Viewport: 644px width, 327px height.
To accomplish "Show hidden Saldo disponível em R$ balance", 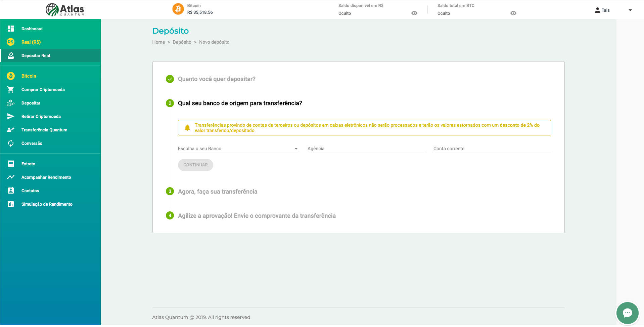I will coord(414,13).
